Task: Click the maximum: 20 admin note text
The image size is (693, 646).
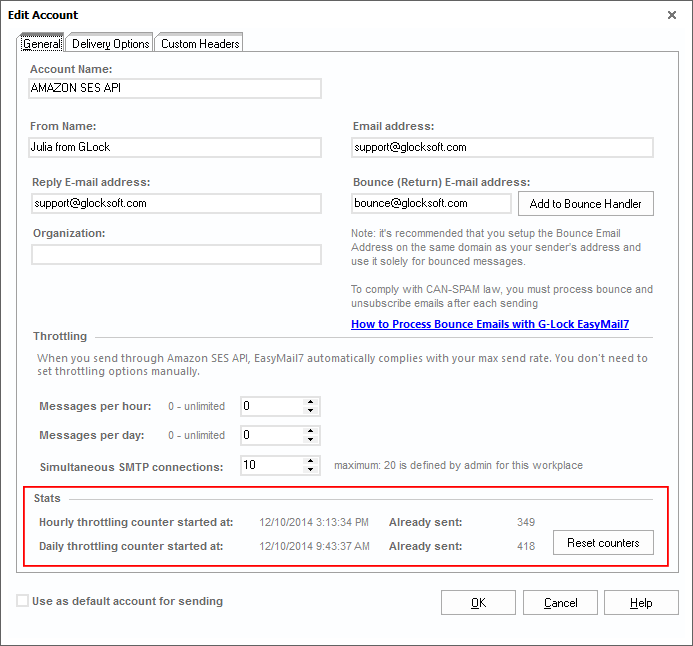Action: [x=458, y=465]
